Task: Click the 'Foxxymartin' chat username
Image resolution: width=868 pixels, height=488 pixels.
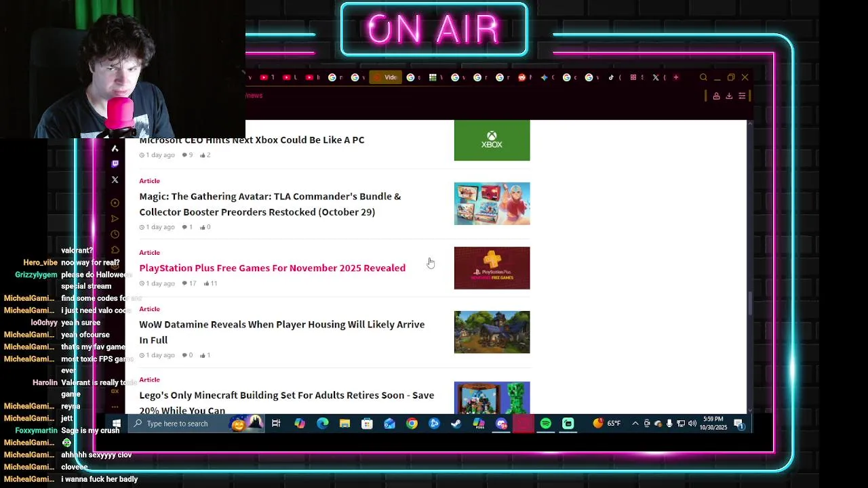Action: [36, 430]
